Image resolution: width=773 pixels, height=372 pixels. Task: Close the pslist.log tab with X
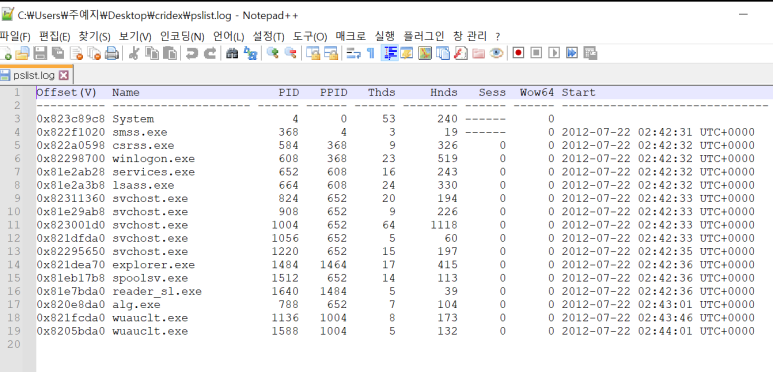click(x=64, y=75)
